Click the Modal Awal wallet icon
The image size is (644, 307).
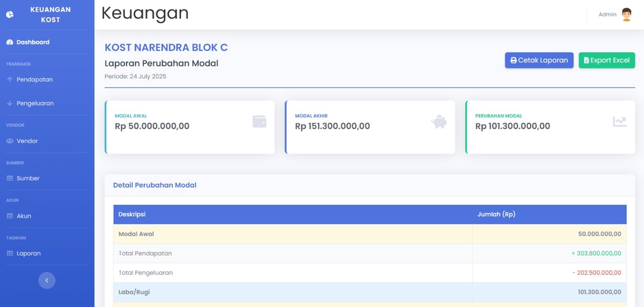[x=259, y=122]
